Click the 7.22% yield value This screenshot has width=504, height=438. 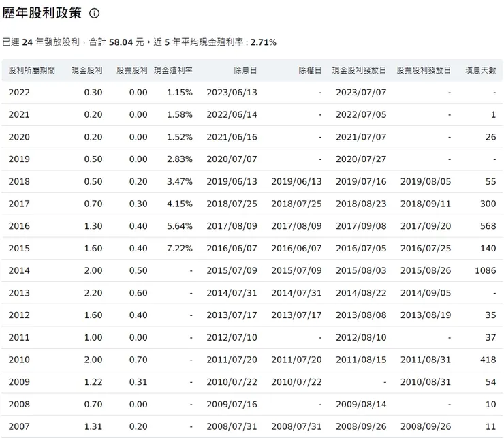(180, 248)
